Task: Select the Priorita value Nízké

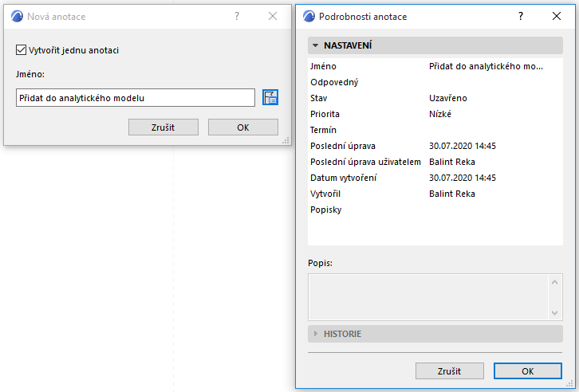Action: pos(440,114)
